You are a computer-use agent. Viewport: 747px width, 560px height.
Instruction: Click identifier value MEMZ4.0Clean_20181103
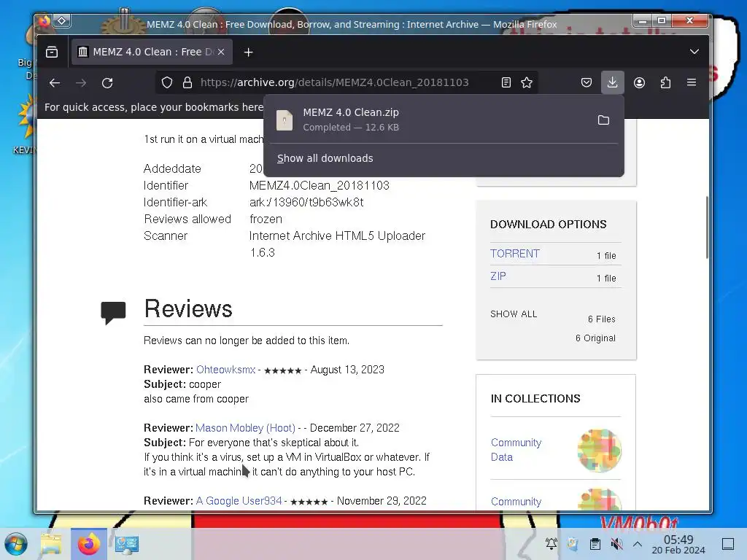[320, 185]
